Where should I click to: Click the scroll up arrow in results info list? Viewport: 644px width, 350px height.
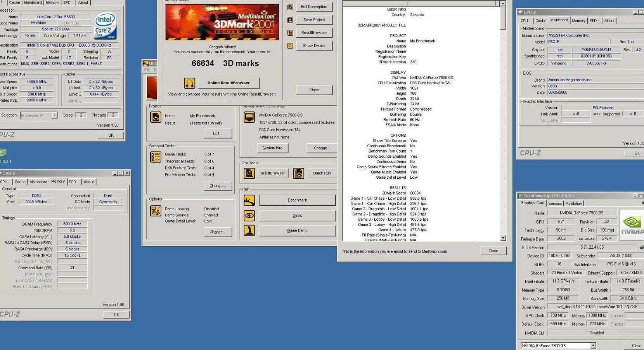click(x=503, y=3)
